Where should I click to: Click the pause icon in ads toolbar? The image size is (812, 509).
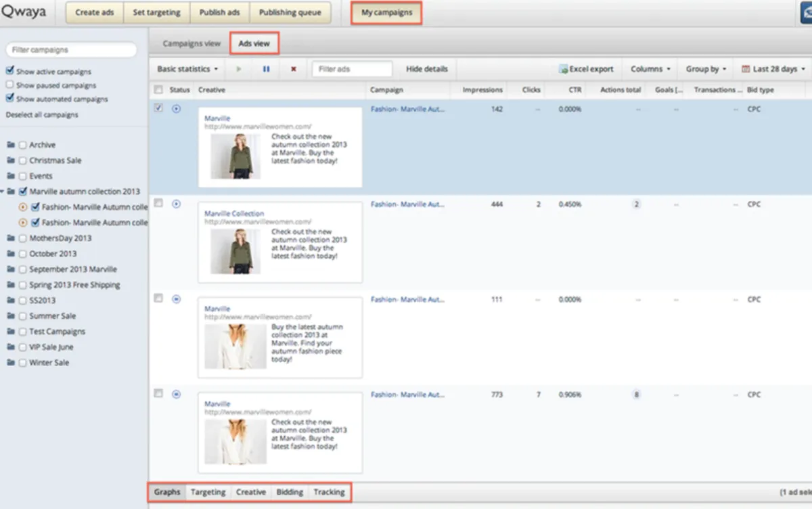(266, 69)
